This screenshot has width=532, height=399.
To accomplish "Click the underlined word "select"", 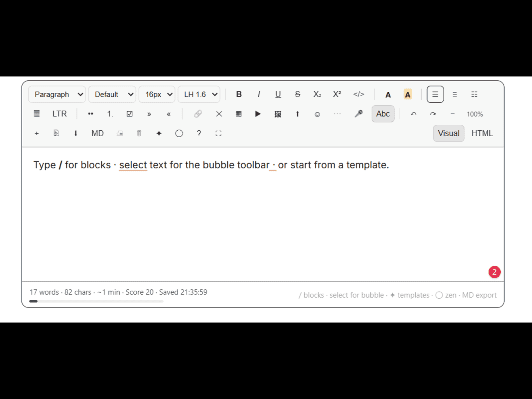I will (x=133, y=165).
